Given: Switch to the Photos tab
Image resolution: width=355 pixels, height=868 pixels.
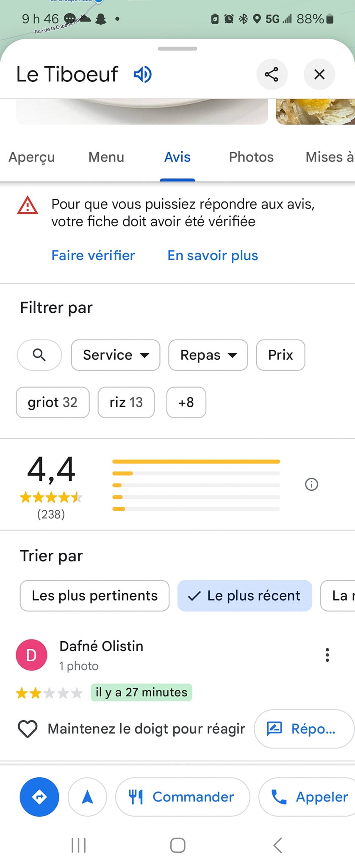Looking at the screenshot, I should click(251, 157).
